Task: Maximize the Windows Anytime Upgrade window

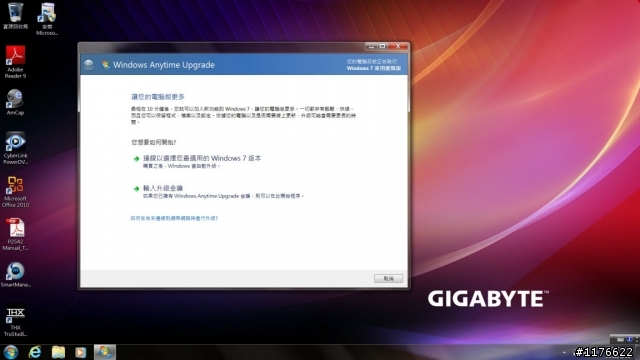Action: [382, 47]
